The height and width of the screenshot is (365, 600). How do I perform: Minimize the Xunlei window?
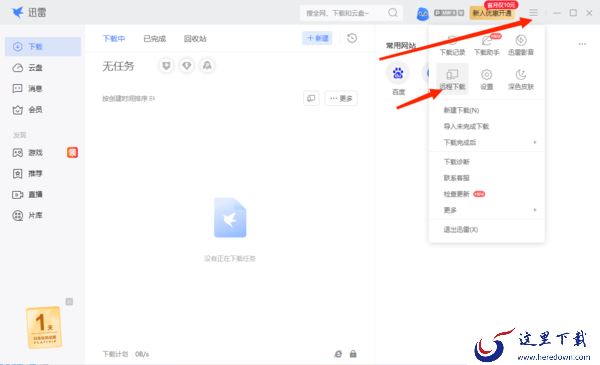click(557, 13)
